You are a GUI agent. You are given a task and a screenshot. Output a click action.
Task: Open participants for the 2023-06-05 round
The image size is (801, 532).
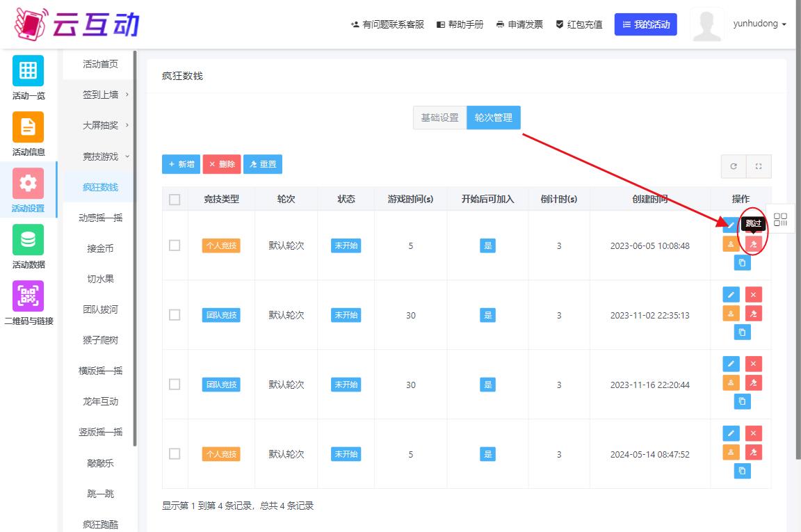(x=731, y=244)
